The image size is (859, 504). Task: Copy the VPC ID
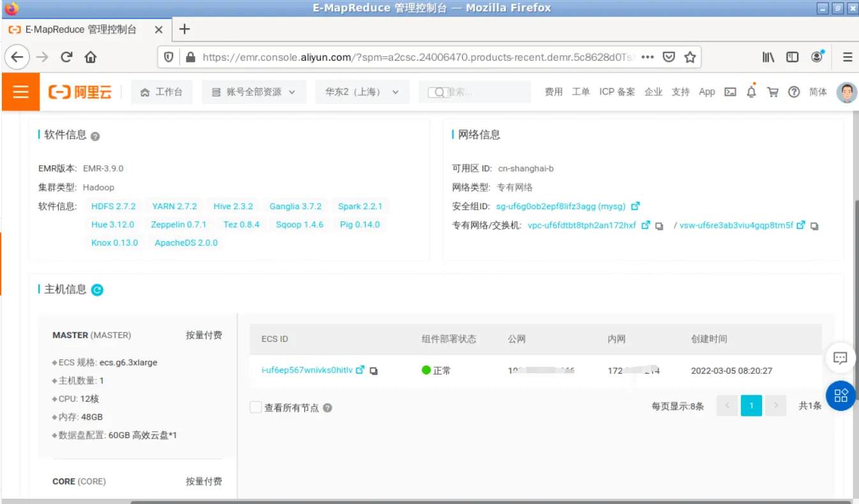tap(660, 226)
